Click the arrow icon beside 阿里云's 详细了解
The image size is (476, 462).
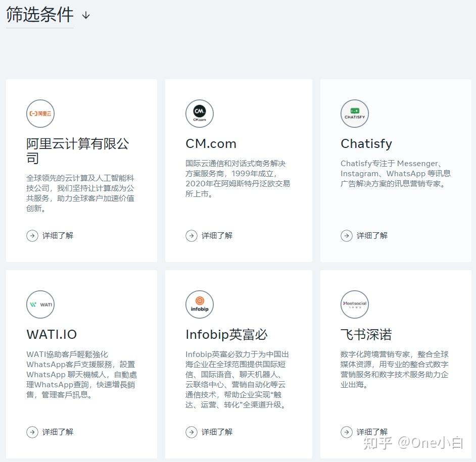(32, 235)
